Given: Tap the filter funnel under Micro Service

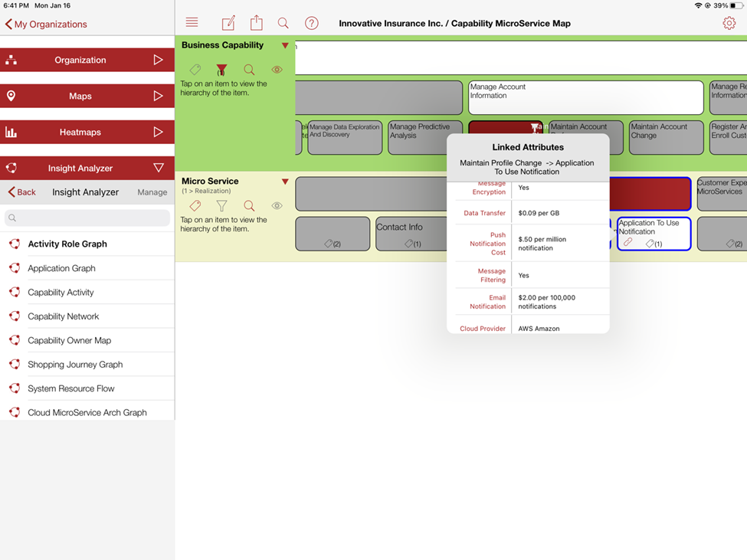Looking at the screenshot, I should [221, 206].
